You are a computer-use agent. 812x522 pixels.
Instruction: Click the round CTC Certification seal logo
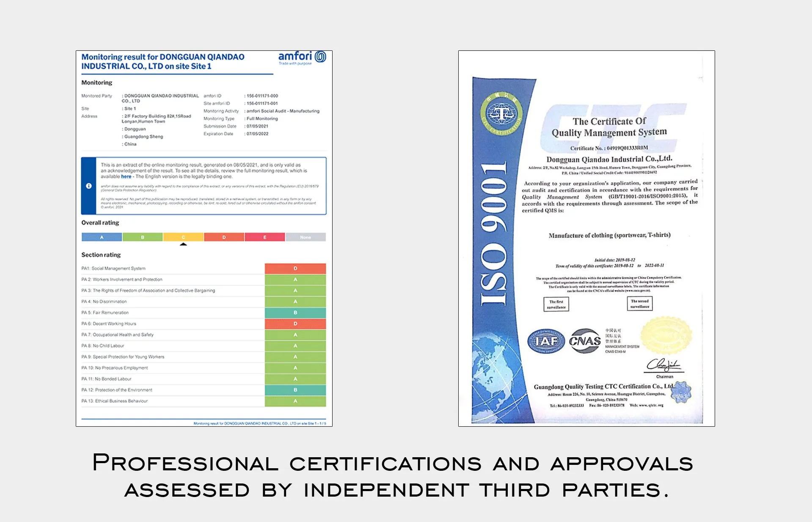click(502, 113)
